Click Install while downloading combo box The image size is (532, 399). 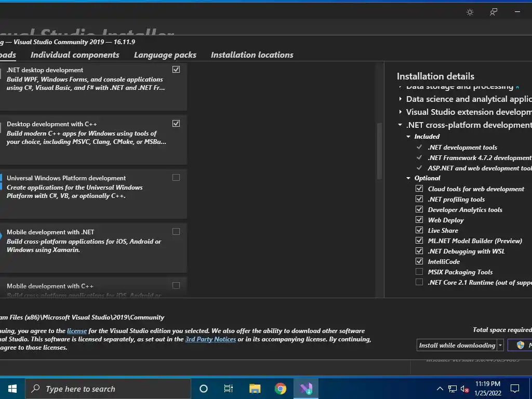click(460, 345)
